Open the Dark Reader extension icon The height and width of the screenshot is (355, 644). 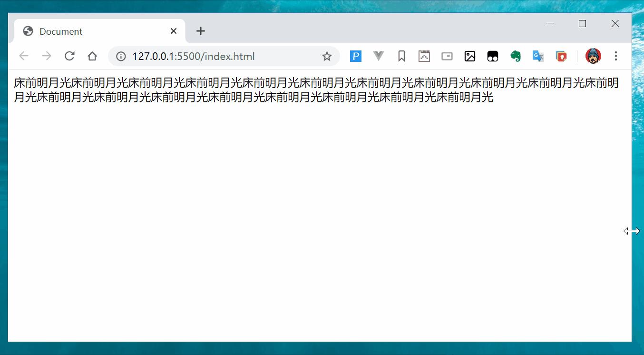(x=492, y=56)
